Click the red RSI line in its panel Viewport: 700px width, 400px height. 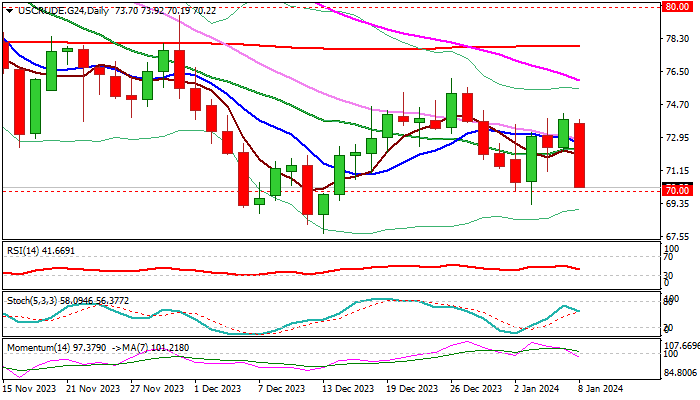pyautogui.click(x=300, y=270)
